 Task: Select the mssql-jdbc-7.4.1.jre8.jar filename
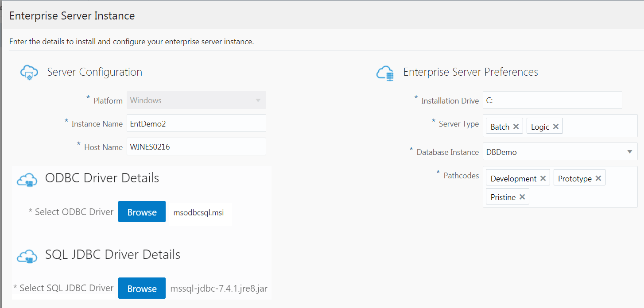click(x=219, y=288)
